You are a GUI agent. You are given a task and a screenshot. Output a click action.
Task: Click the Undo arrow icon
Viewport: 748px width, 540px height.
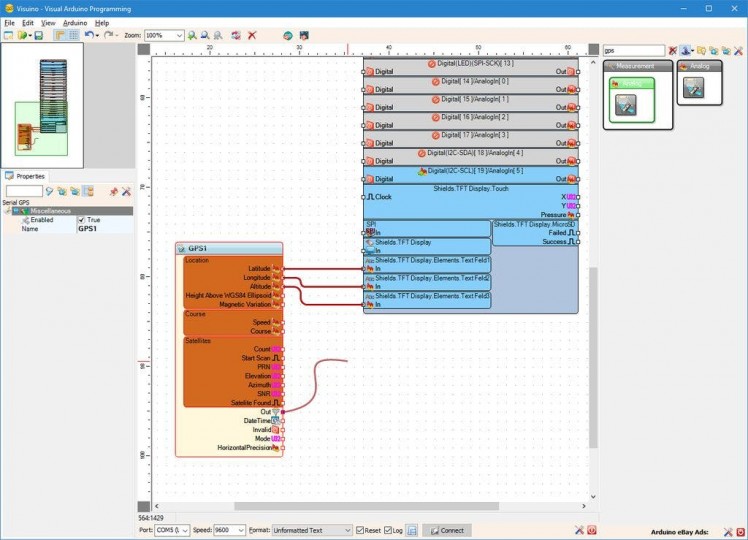click(x=88, y=35)
